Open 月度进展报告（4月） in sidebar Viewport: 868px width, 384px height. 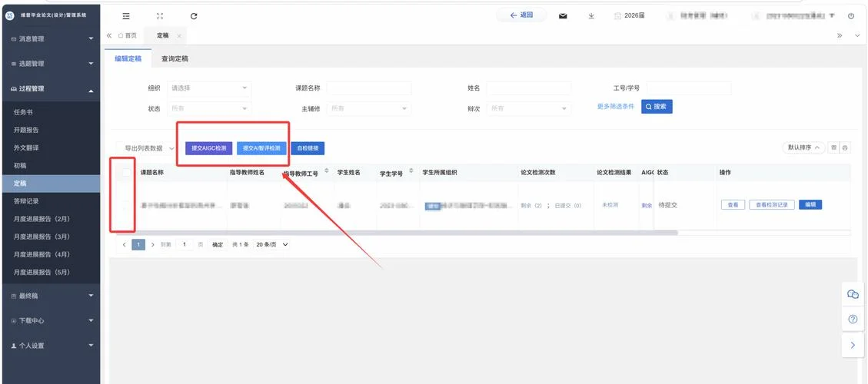point(51,254)
